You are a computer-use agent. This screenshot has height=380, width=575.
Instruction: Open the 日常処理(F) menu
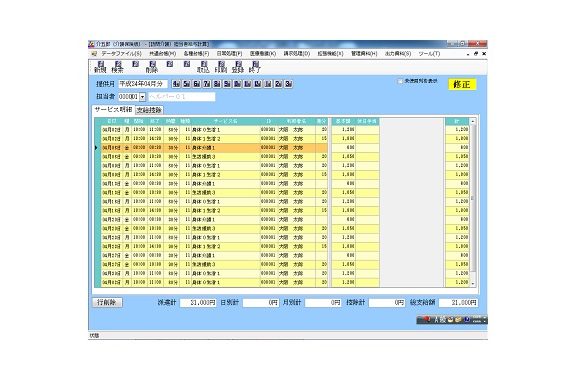click(229, 54)
